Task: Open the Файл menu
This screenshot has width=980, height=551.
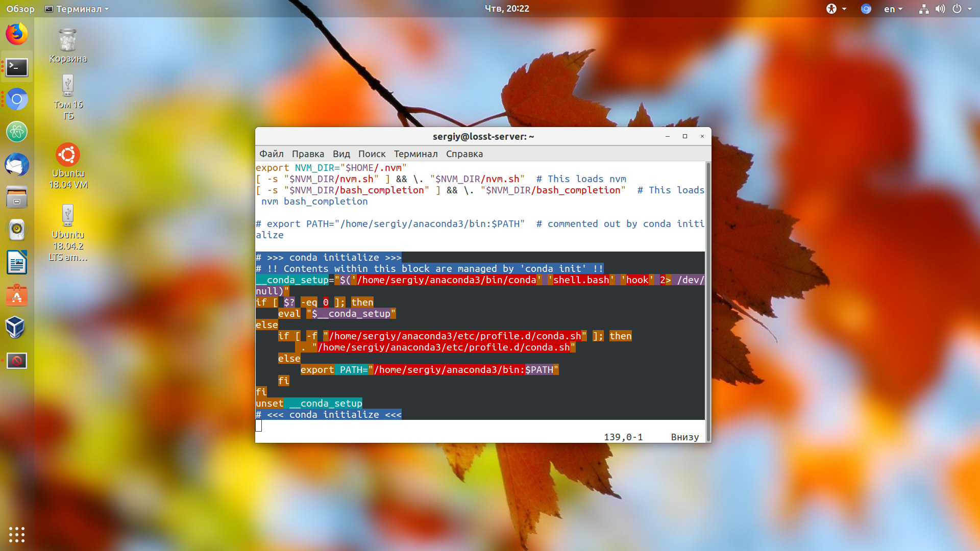Action: click(x=271, y=154)
